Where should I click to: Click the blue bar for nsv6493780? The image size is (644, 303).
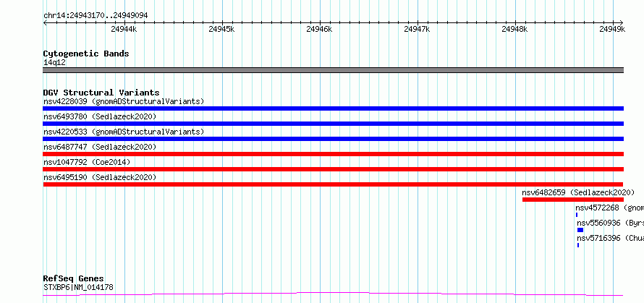(333, 124)
